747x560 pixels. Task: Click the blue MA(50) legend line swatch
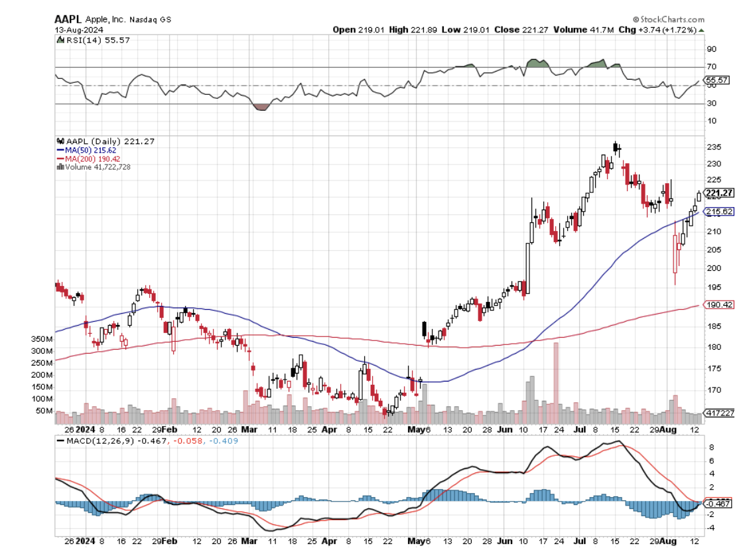[60, 150]
